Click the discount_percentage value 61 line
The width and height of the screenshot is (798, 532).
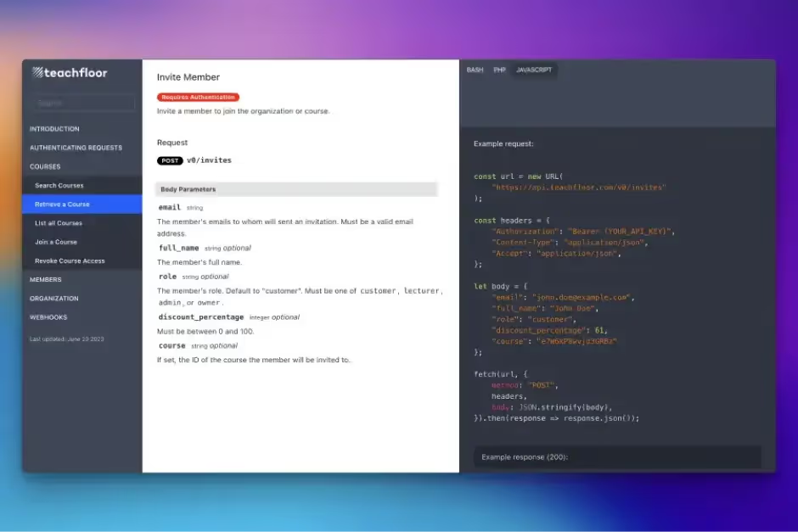(x=549, y=331)
